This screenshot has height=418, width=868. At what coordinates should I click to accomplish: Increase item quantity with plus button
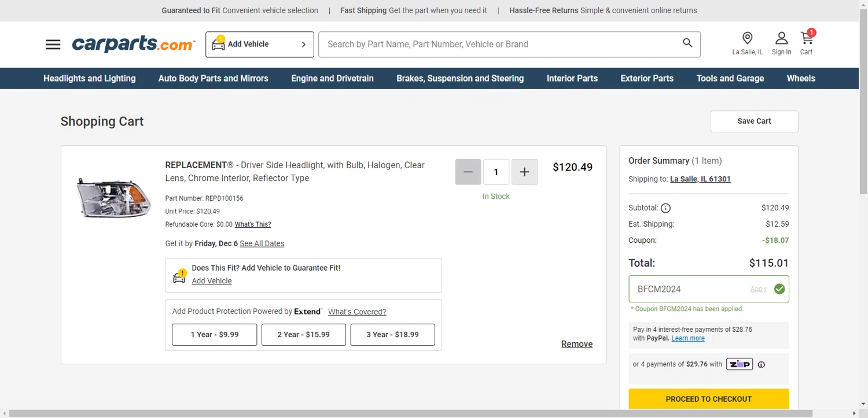pos(524,172)
